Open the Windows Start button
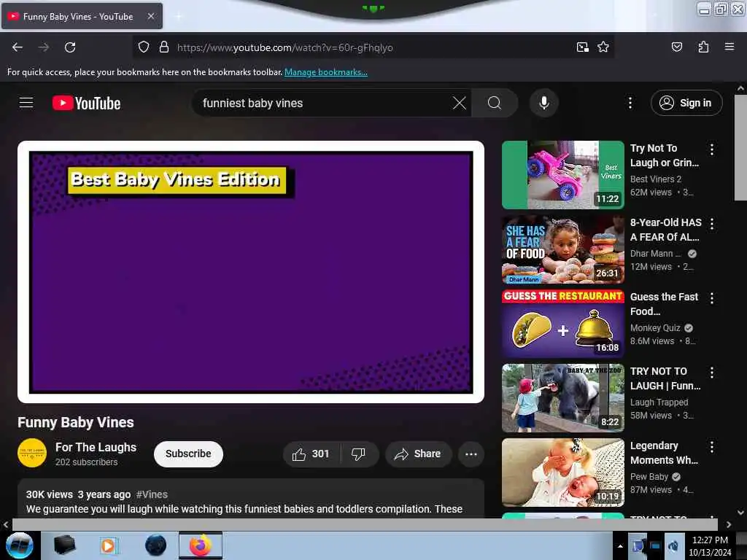This screenshot has width=747, height=560. 19,545
